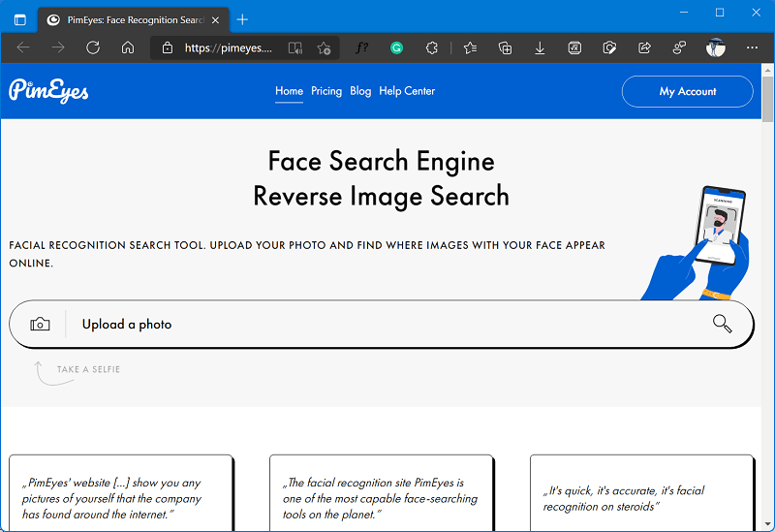Add this page to favorites star

tap(325, 47)
